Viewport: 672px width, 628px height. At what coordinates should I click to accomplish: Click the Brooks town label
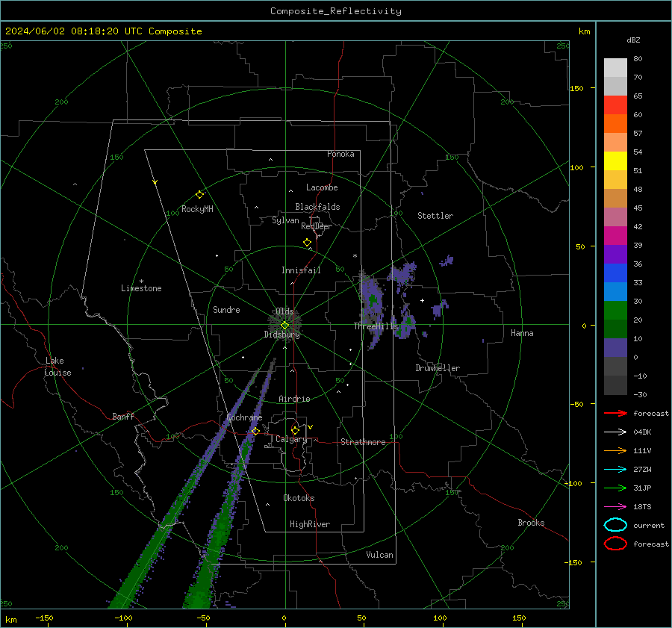[531, 523]
